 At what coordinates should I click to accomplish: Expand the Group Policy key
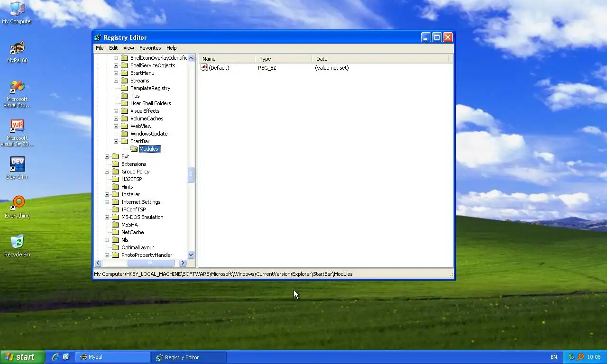point(107,172)
